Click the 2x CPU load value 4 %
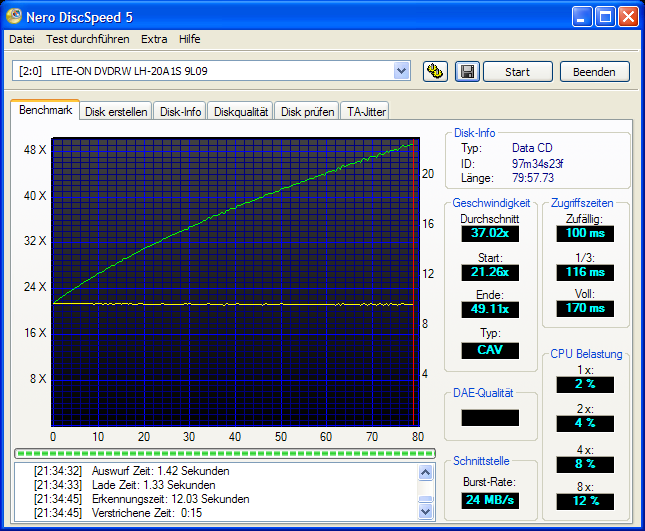 pyautogui.click(x=585, y=424)
